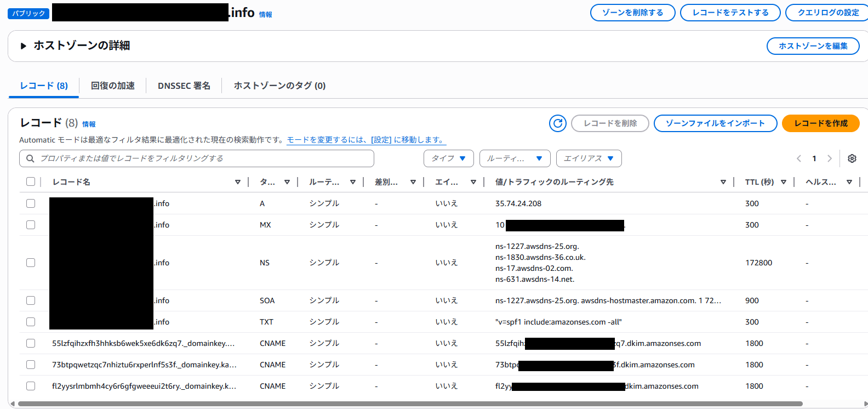868x409 pixels.
Task: Focus the record filter search field
Action: click(203, 158)
